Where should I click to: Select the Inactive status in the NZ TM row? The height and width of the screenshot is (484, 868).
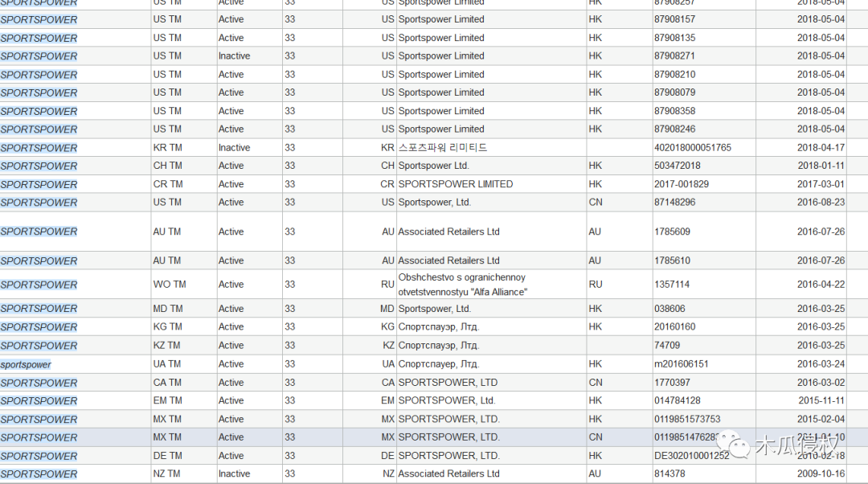point(234,474)
